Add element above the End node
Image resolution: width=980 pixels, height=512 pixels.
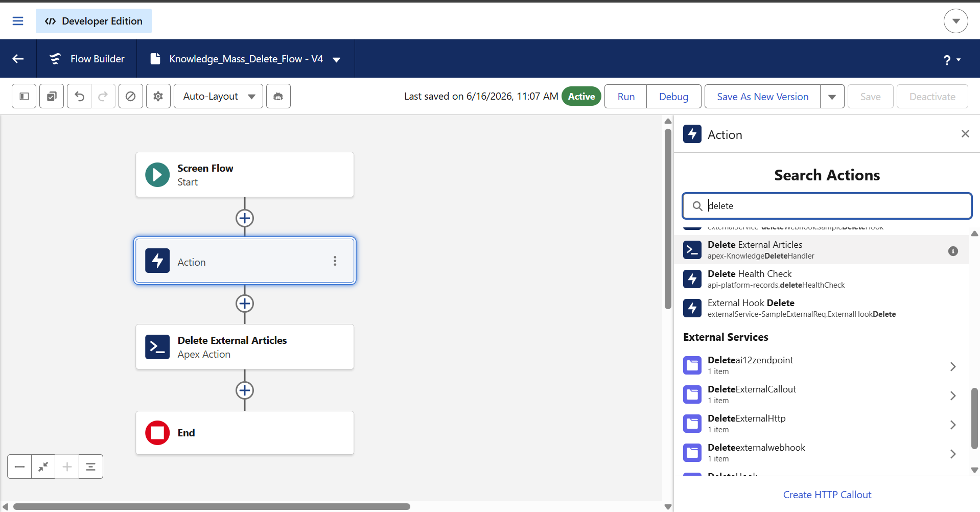coord(245,390)
